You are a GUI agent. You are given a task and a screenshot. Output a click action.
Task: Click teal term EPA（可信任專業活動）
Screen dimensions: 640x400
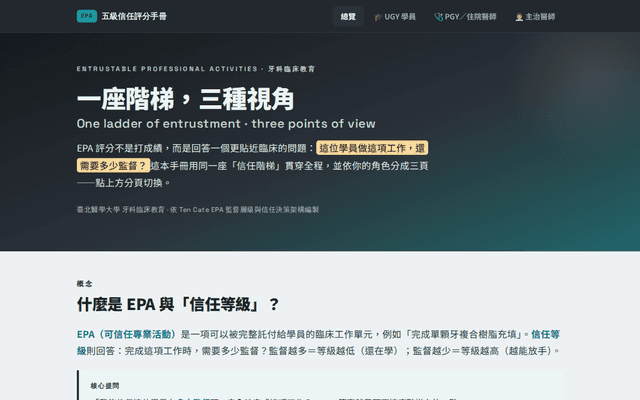128,334
